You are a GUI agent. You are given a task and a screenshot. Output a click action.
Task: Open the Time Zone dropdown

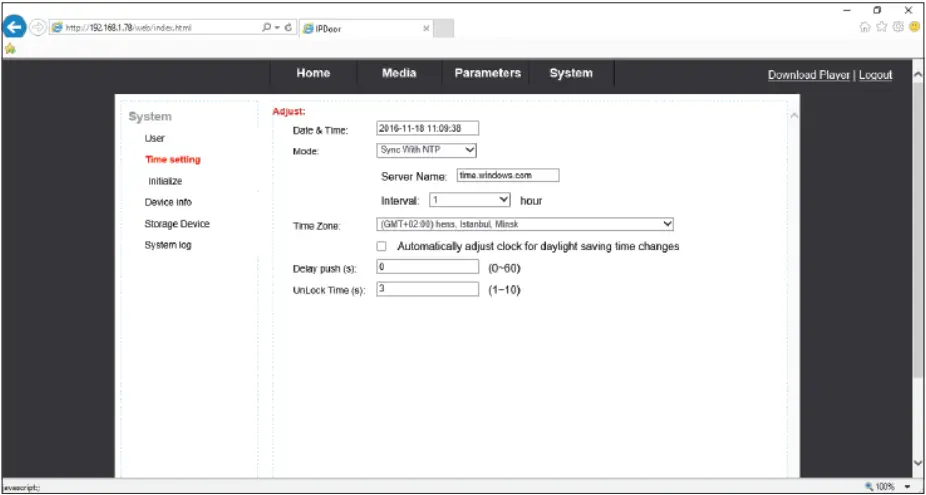(525, 224)
